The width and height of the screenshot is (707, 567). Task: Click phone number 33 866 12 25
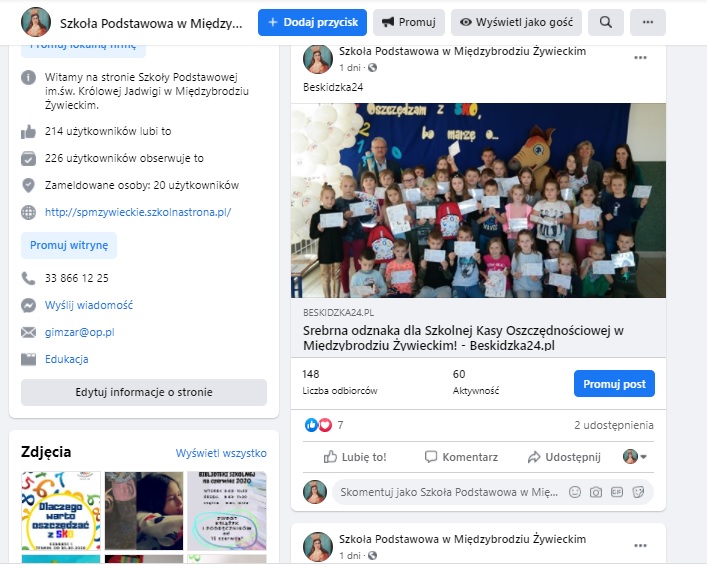pos(77,278)
